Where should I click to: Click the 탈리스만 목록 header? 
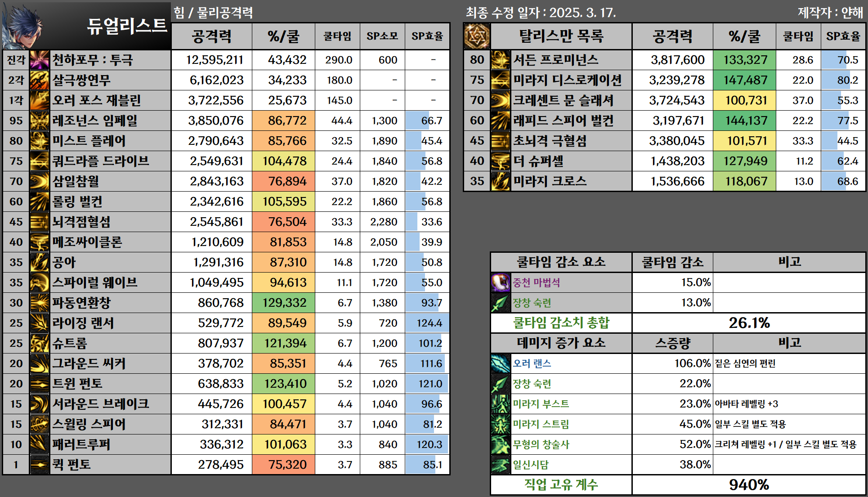pos(561,36)
